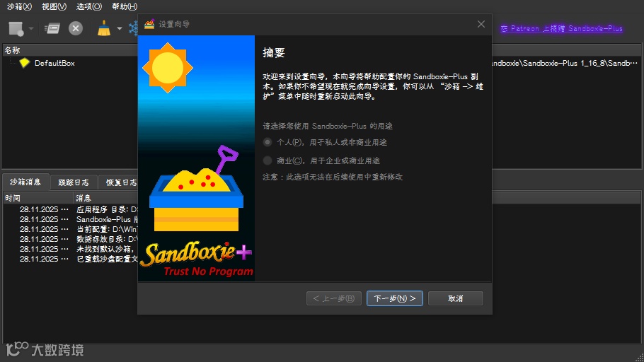The image size is (644, 362).
Task: Click the 消息 column header
Action: 105,198
